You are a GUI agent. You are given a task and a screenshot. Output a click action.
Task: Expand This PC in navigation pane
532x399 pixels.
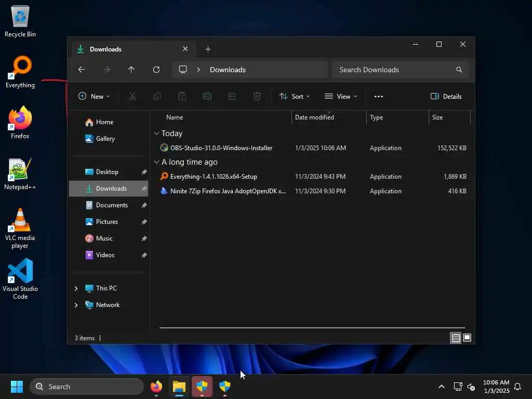click(x=76, y=288)
